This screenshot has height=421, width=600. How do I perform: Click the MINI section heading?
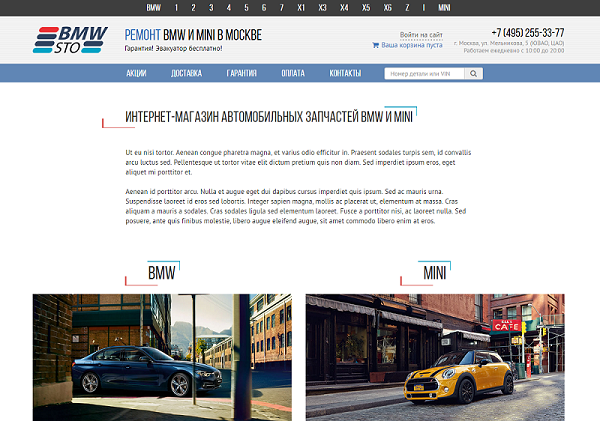click(435, 273)
